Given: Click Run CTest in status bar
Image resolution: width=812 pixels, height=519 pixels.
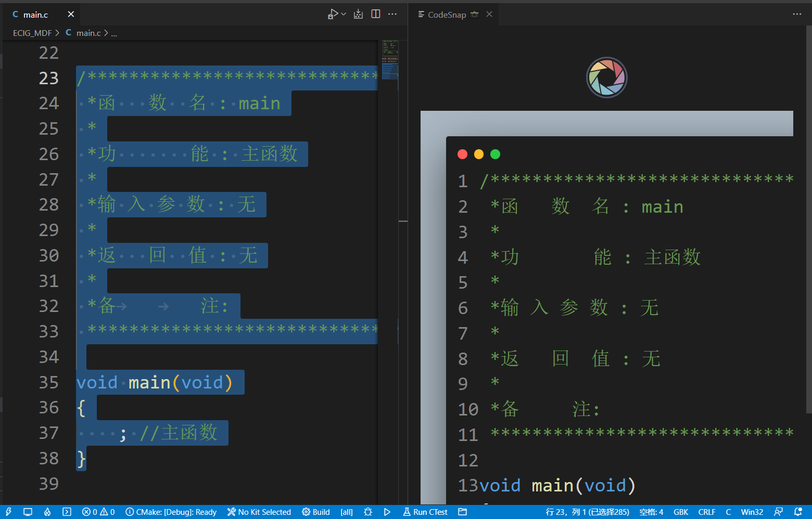Looking at the screenshot, I should [x=425, y=512].
